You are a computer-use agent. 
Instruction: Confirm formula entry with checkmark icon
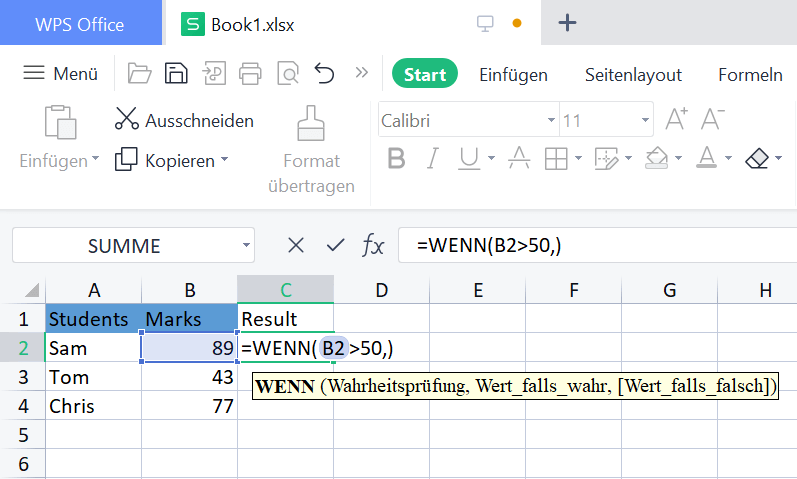point(335,245)
